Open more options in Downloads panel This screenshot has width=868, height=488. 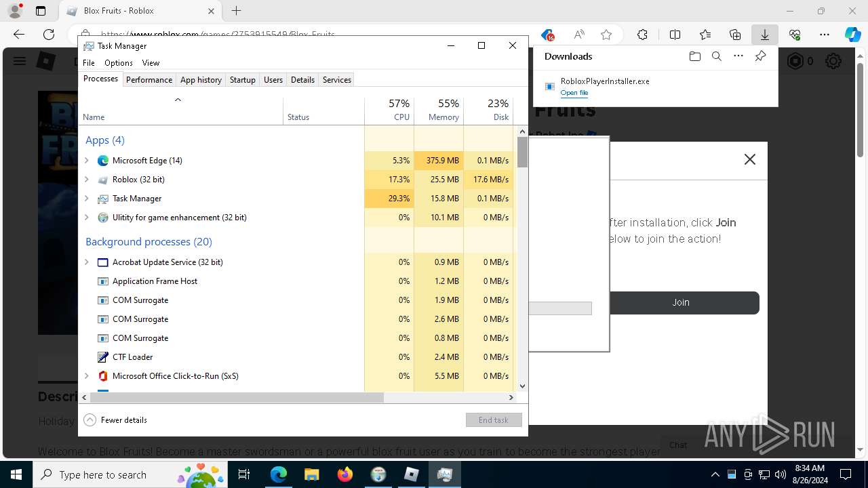(x=738, y=56)
